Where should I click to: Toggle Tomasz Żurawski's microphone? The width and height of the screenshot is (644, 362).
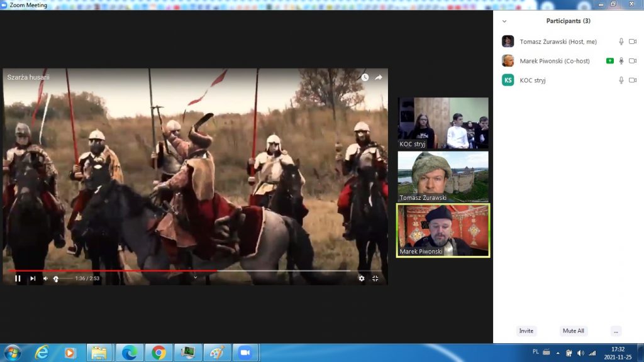click(x=621, y=41)
